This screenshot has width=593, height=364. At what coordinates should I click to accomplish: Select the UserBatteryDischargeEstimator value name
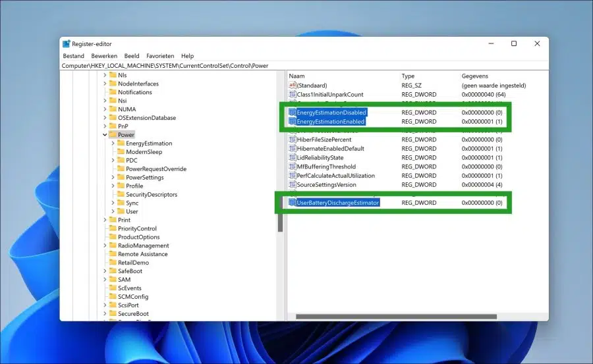(338, 203)
